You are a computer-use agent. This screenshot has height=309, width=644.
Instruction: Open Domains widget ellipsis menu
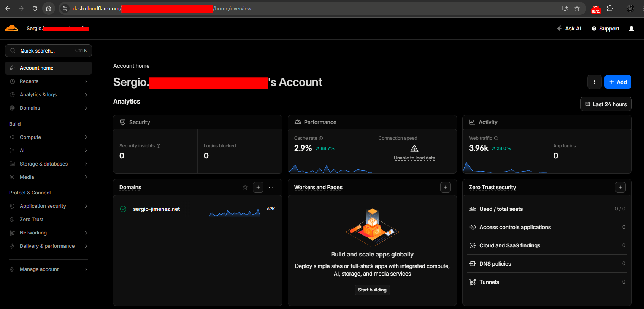(x=271, y=187)
